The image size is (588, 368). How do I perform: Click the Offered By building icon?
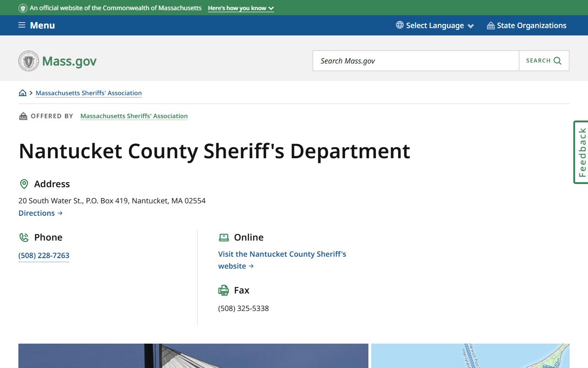coord(23,116)
